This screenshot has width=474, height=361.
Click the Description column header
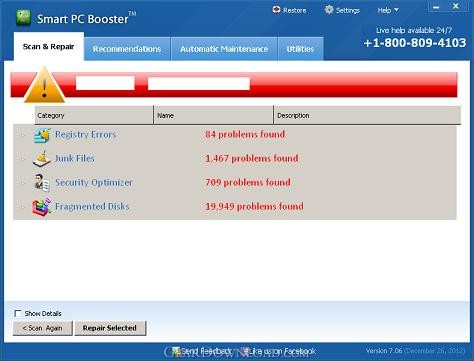[367, 115]
